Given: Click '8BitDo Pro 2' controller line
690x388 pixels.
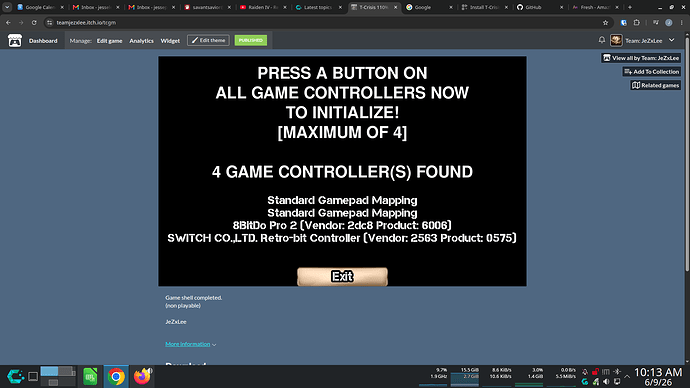Looking at the screenshot, I should tap(342, 225).
